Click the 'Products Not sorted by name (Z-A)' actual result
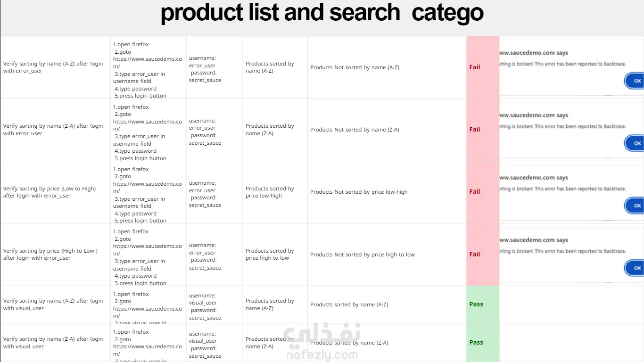This screenshot has width=644, height=362. [x=355, y=130]
